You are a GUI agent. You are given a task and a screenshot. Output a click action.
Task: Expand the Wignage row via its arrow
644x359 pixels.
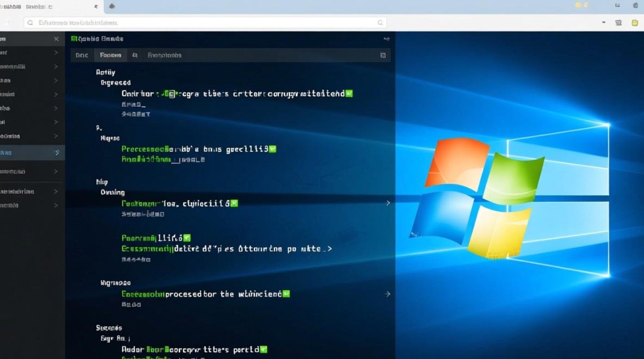tap(388, 293)
